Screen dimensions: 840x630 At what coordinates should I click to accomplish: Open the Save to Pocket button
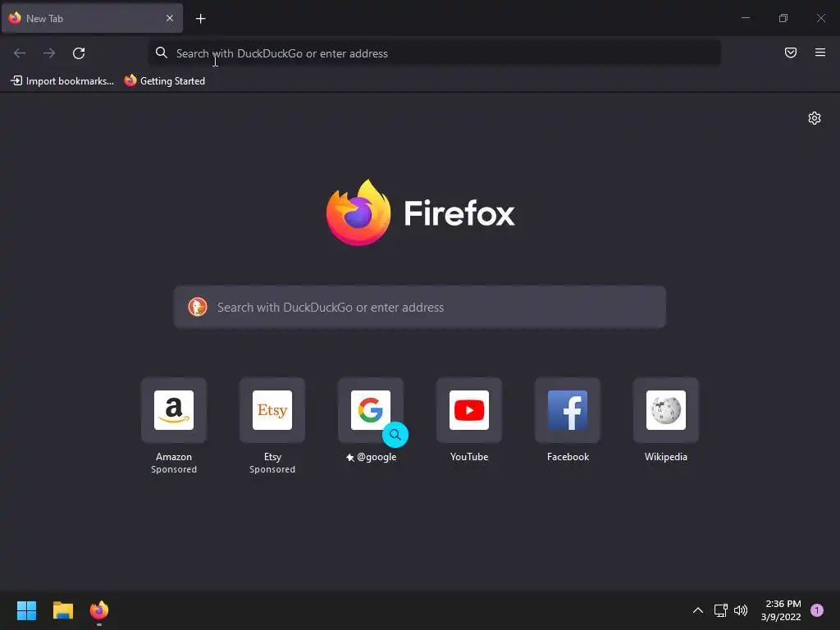click(790, 52)
